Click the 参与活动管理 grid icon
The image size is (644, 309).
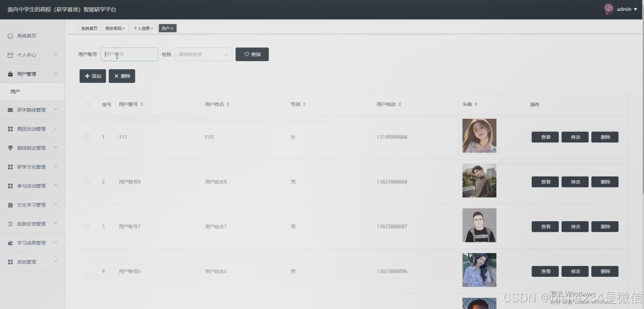(x=10, y=186)
